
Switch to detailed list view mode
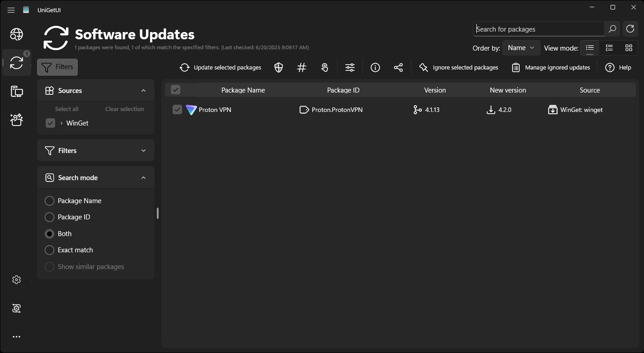pos(609,48)
